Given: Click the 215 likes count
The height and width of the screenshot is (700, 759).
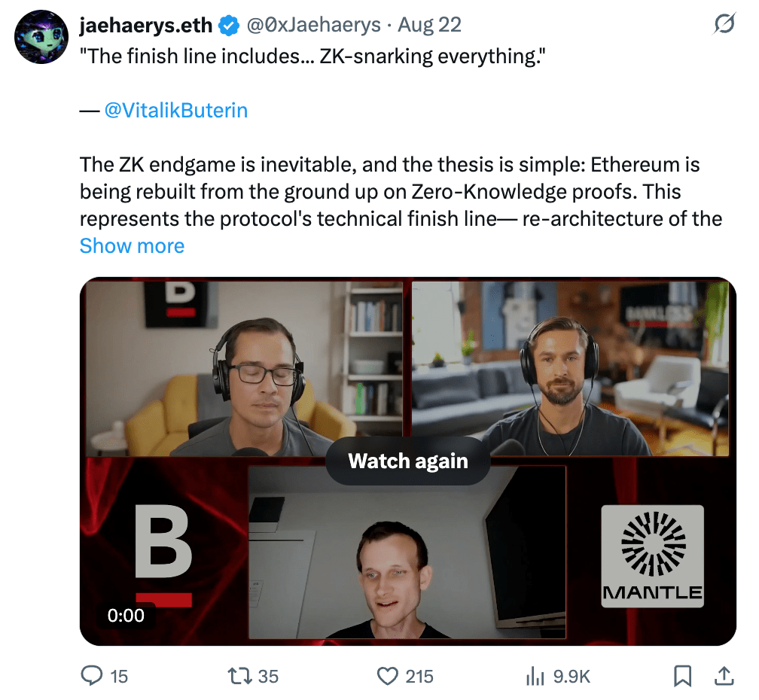Looking at the screenshot, I should [x=419, y=677].
